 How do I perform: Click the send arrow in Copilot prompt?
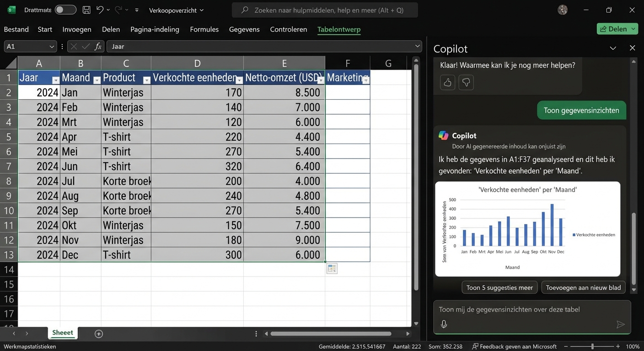click(620, 324)
